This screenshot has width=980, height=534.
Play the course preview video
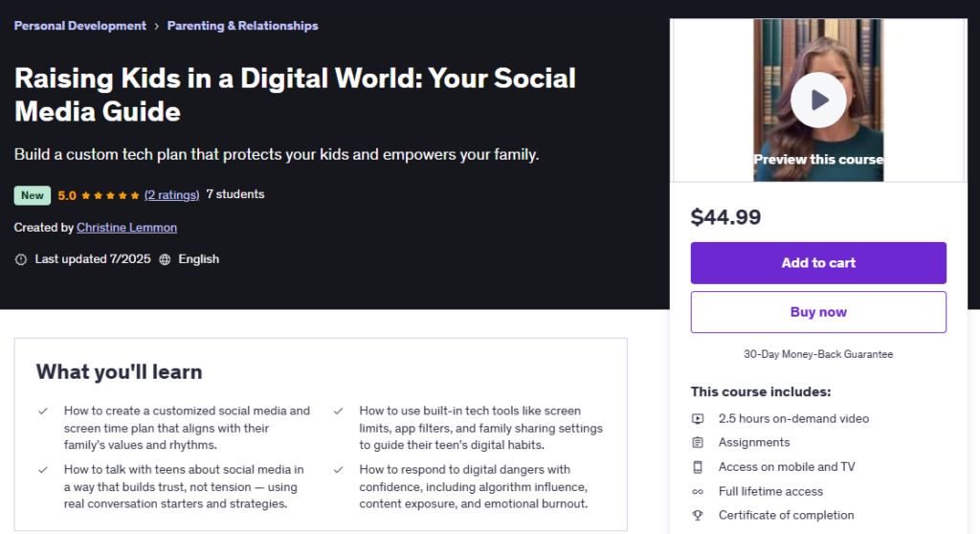click(x=818, y=100)
